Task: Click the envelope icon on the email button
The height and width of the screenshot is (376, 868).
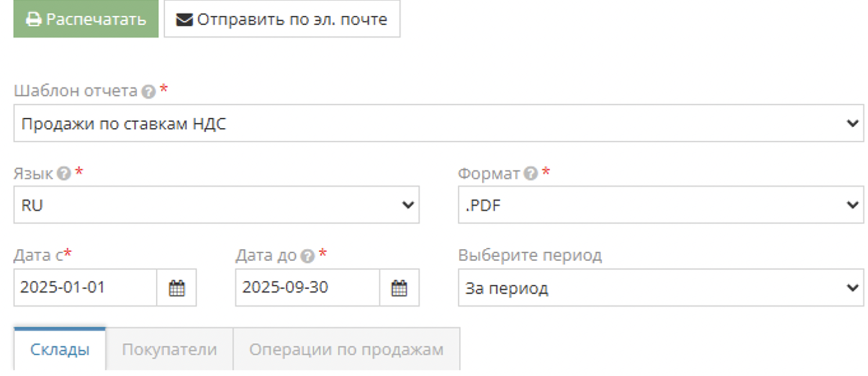Action: [x=183, y=19]
